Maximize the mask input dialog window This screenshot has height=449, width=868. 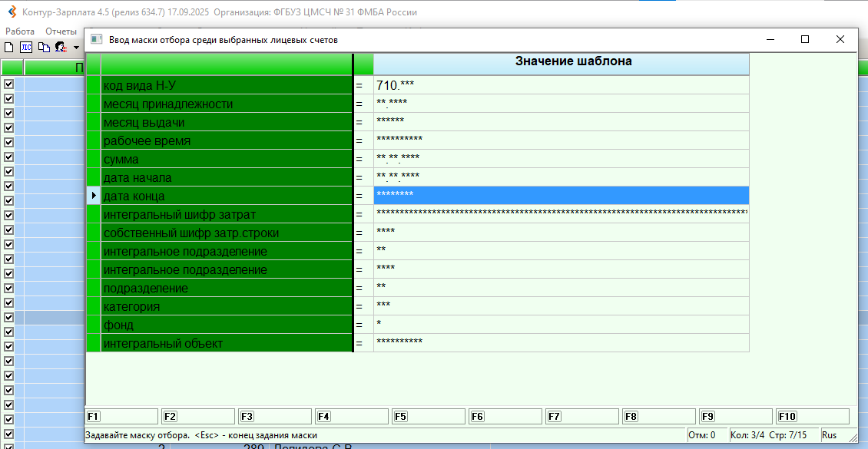click(805, 39)
